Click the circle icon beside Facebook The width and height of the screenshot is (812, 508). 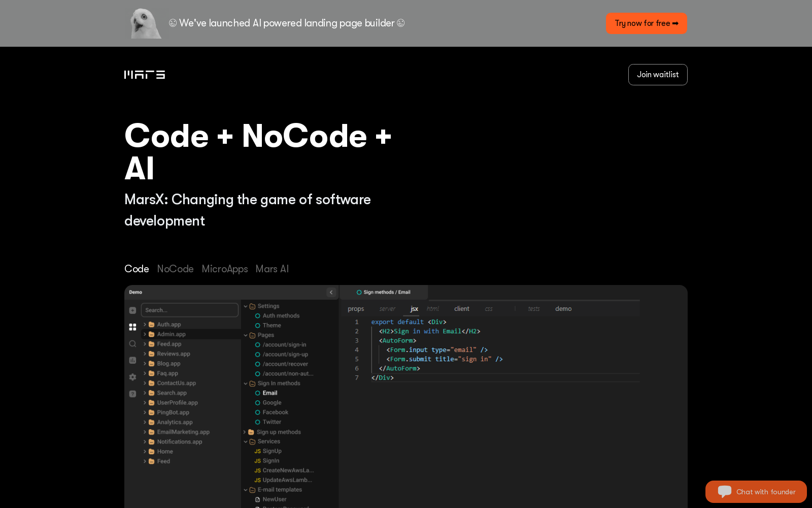tap(258, 412)
